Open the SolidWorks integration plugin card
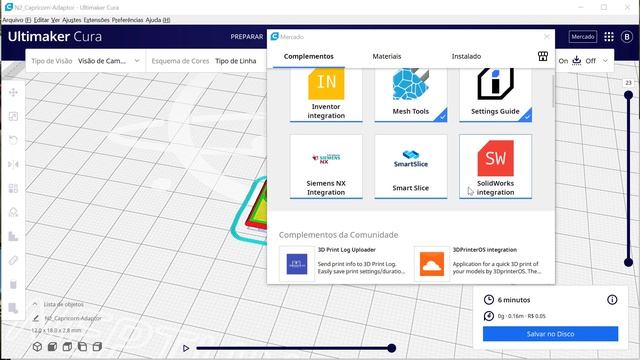 click(496, 167)
